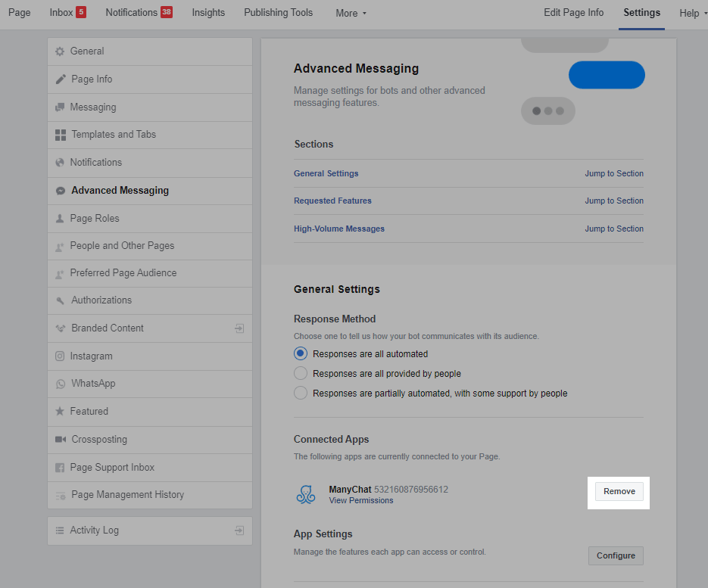Viewport: 708px width, 588px height.
Task: Open the More dropdown menu
Action: [351, 13]
